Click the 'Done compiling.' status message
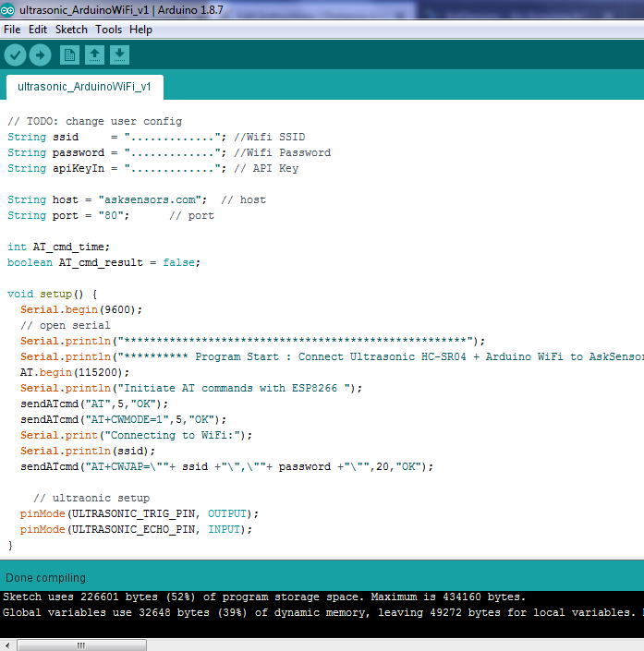Image resolution: width=644 pixels, height=651 pixels. 47,577
